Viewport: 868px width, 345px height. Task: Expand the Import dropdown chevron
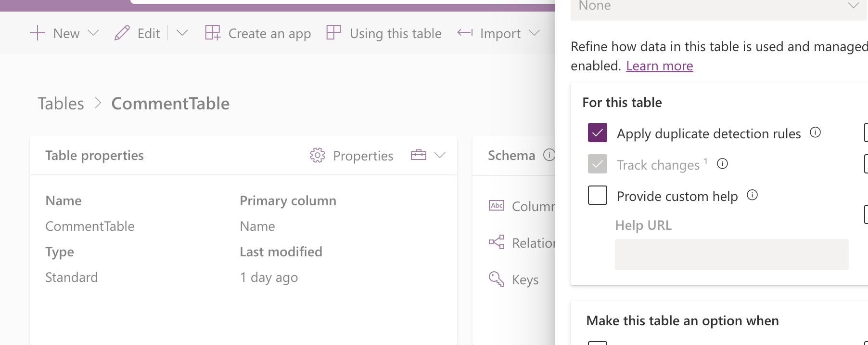[534, 33]
